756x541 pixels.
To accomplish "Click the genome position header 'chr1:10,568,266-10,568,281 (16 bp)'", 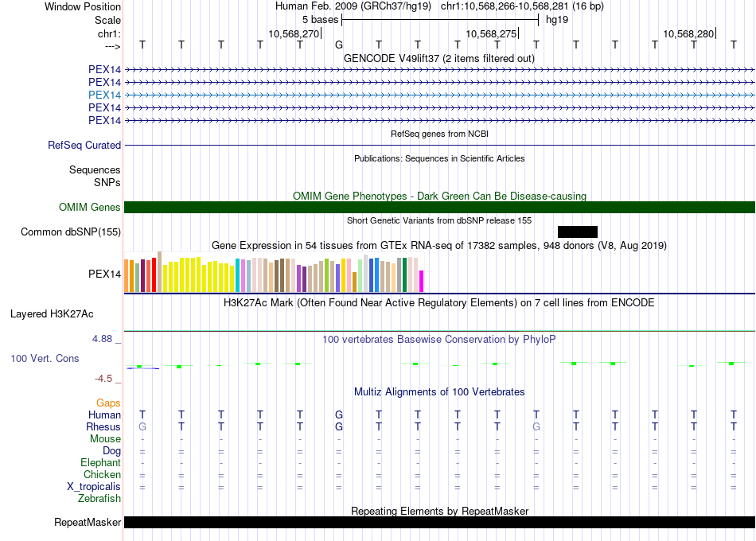I will click(x=522, y=6).
